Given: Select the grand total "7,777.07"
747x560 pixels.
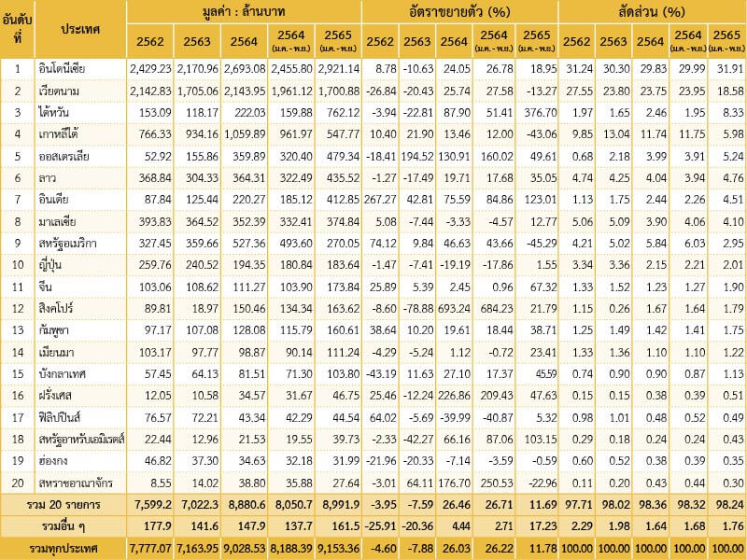Looking at the screenshot, I should [150, 549].
